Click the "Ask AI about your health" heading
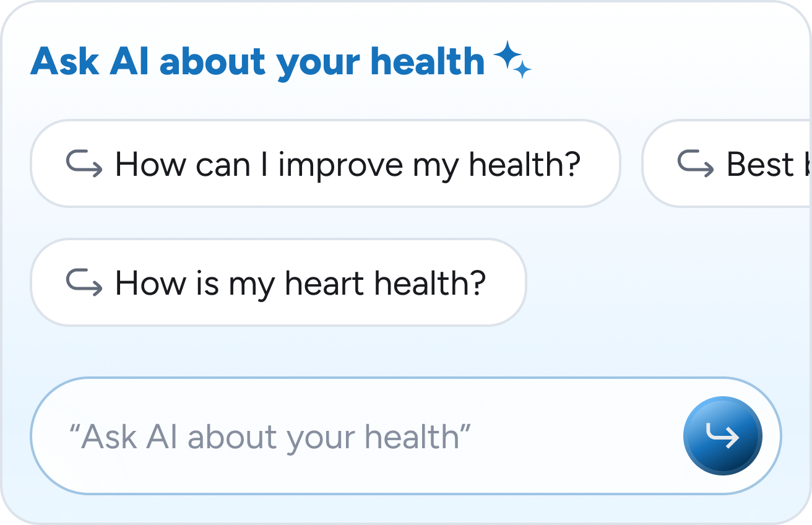The width and height of the screenshot is (812, 525). tap(257, 61)
